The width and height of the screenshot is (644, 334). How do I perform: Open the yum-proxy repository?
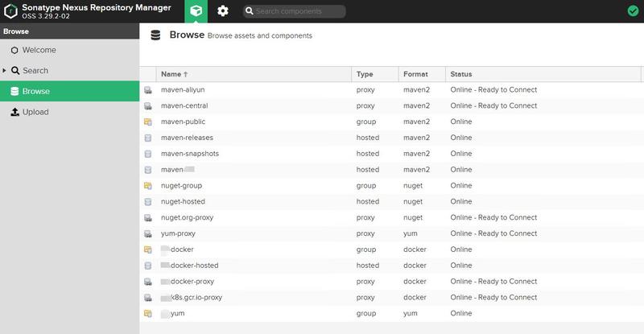(x=178, y=233)
